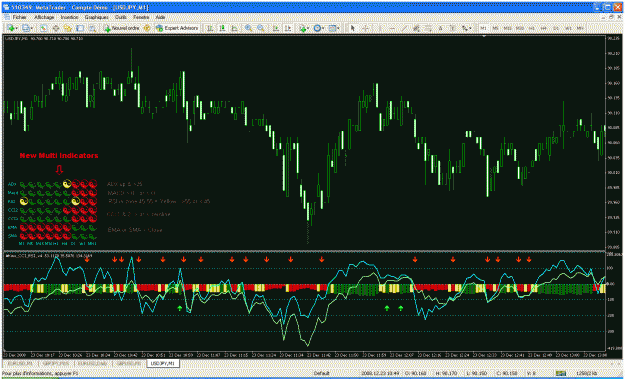This screenshot has width=625, height=379.
Task: Open the Outils menu
Action: (x=121, y=18)
